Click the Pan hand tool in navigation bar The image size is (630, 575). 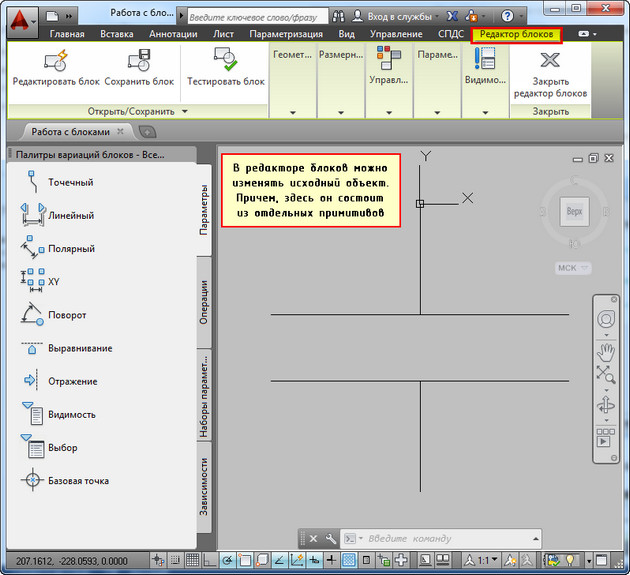click(606, 352)
